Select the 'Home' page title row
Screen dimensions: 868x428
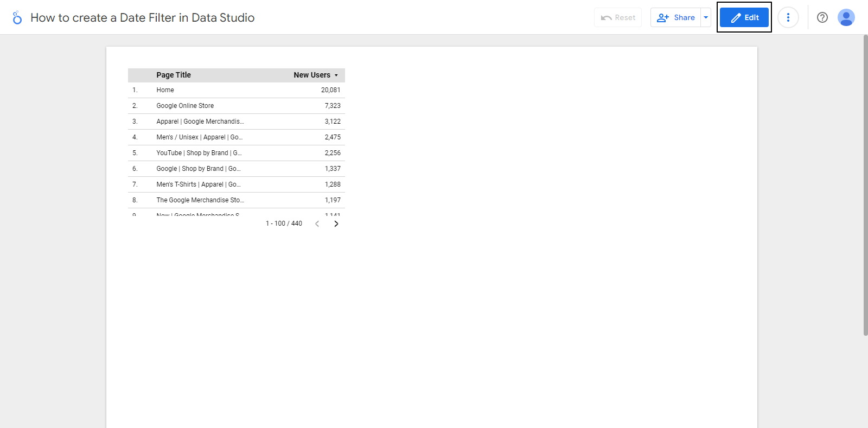click(x=237, y=90)
